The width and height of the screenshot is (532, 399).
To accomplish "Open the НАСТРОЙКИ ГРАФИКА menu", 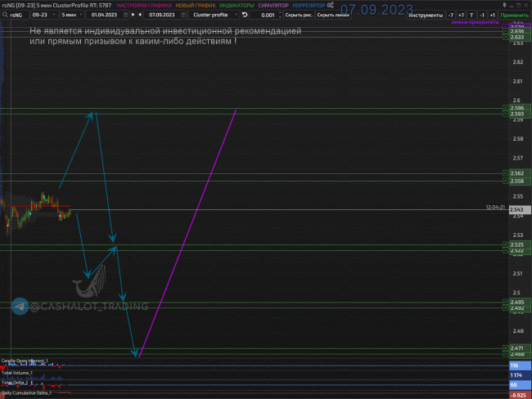I will (x=146, y=5).
